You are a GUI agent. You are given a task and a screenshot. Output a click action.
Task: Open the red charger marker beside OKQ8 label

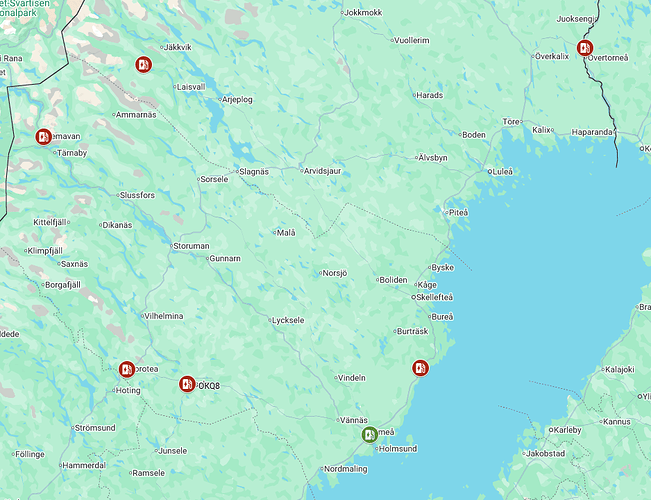point(187,384)
